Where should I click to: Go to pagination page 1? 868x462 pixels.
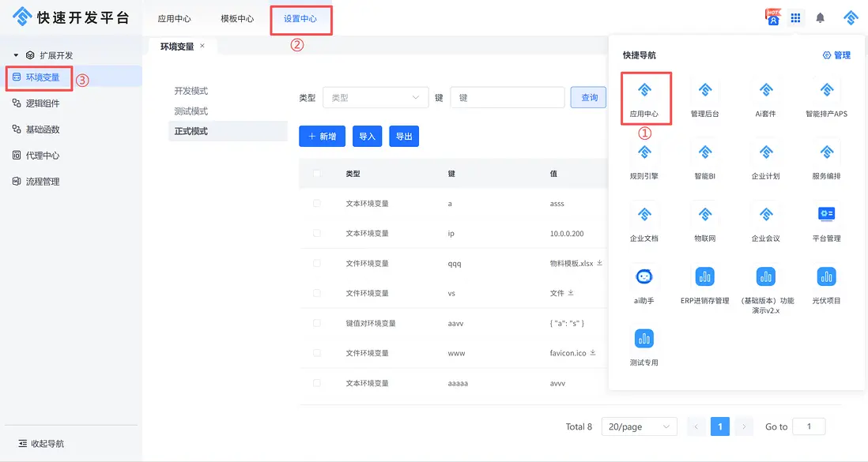coord(719,426)
